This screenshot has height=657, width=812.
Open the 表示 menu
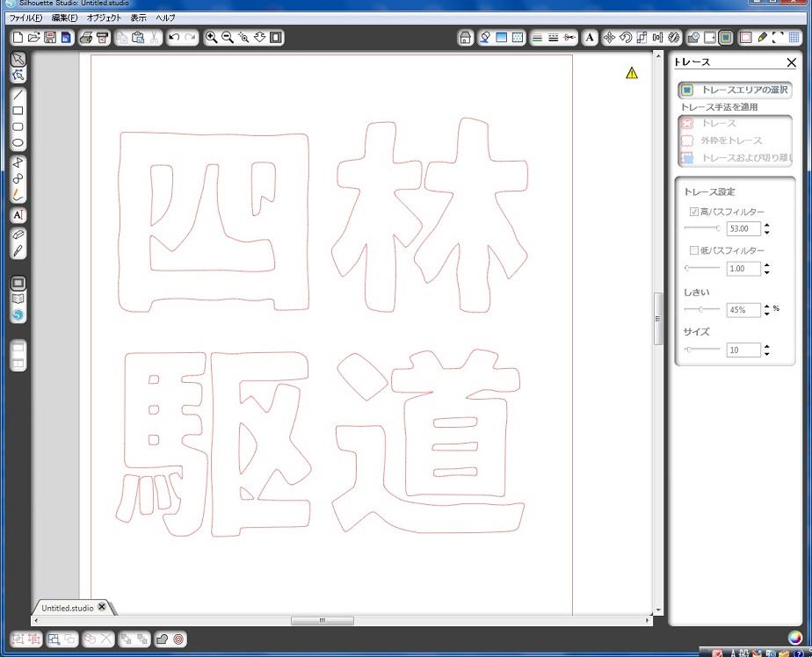(138, 18)
